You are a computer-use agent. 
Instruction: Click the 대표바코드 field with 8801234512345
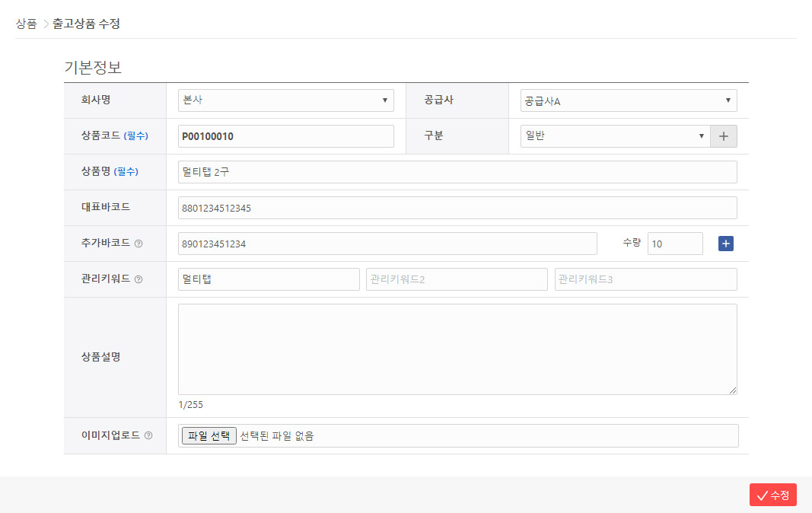click(x=457, y=207)
